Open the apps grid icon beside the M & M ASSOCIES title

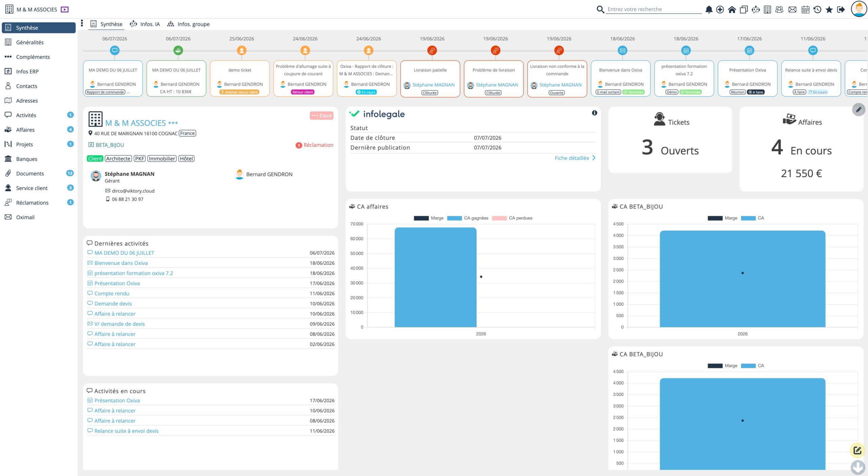pos(9,9)
